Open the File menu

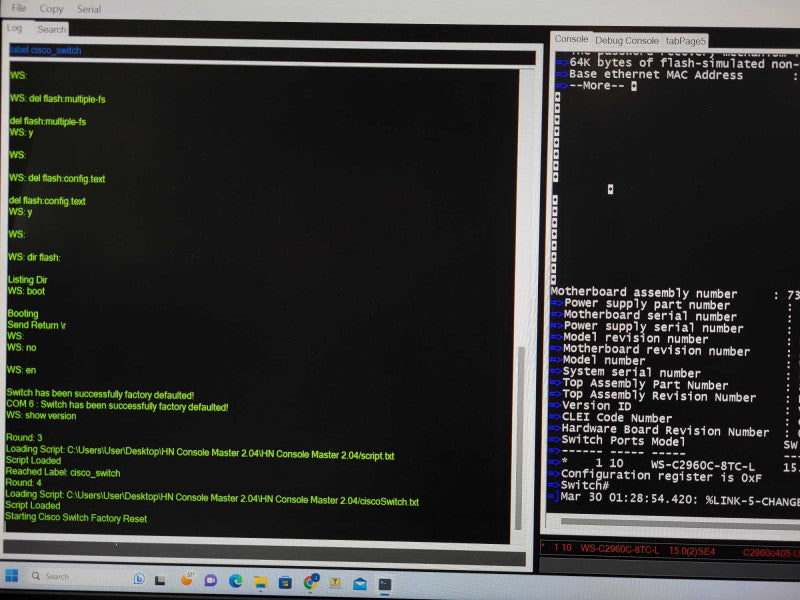pos(18,8)
